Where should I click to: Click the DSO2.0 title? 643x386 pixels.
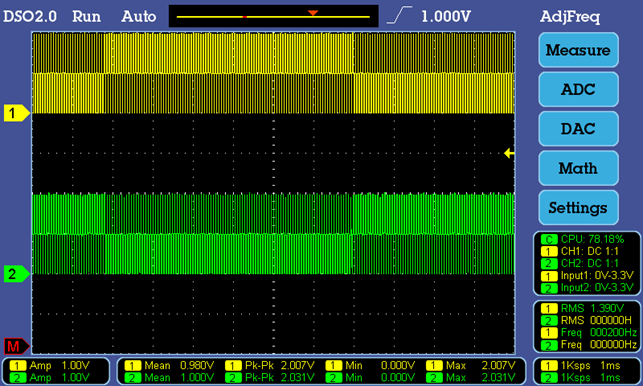(30, 16)
